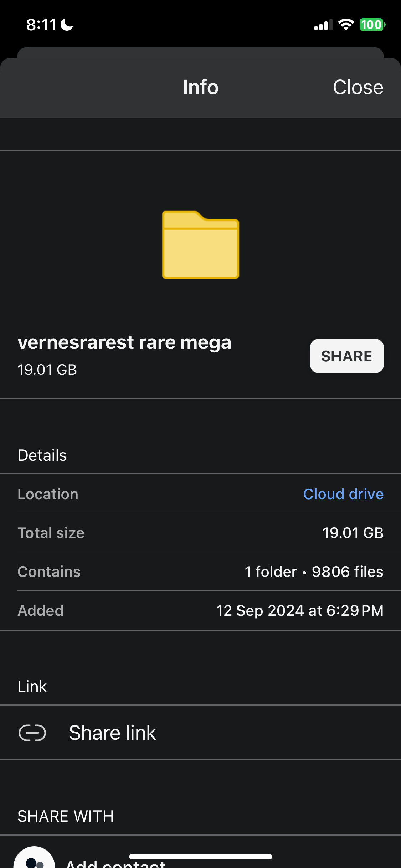401x868 pixels.
Task: Tap the Total size value 19.01 GB
Action: [353, 533]
